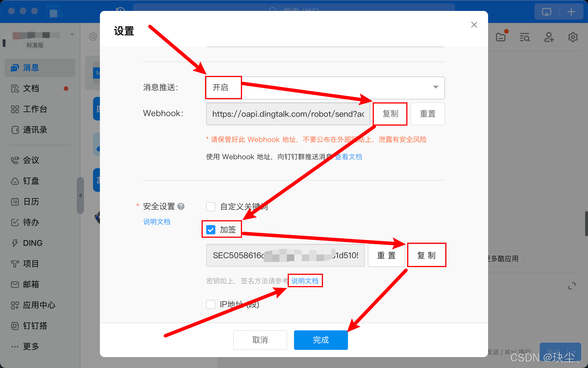Click the 安全设置 help question icon
The width and height of the screenshot is (588, 368).
pos(181,206)
